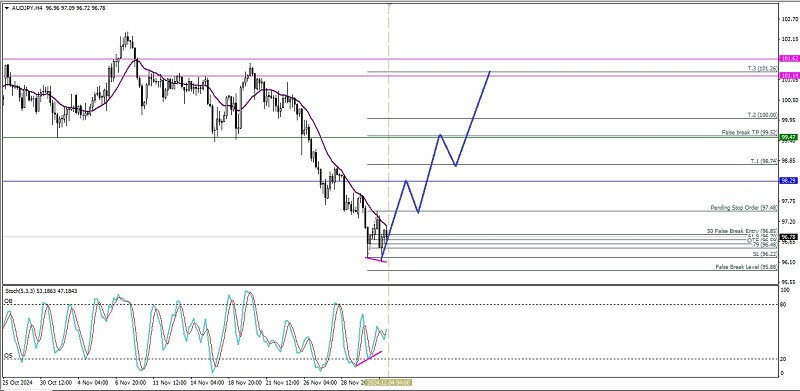Select the OB overbought level label
800x391 pixels.
click(x=8, y=302)
